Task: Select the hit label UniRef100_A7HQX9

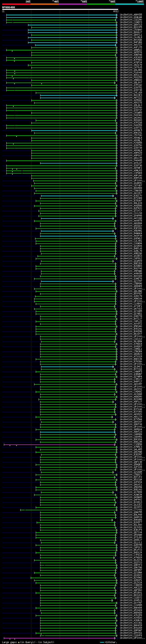Action: coord(131,557)
